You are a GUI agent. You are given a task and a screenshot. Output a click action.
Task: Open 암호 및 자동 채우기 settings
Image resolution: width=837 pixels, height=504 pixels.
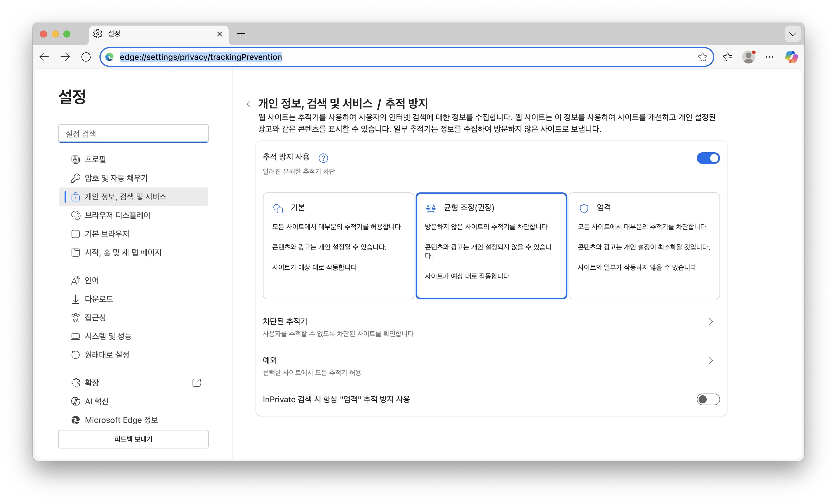pyautogui.click(x=133, y=178)
